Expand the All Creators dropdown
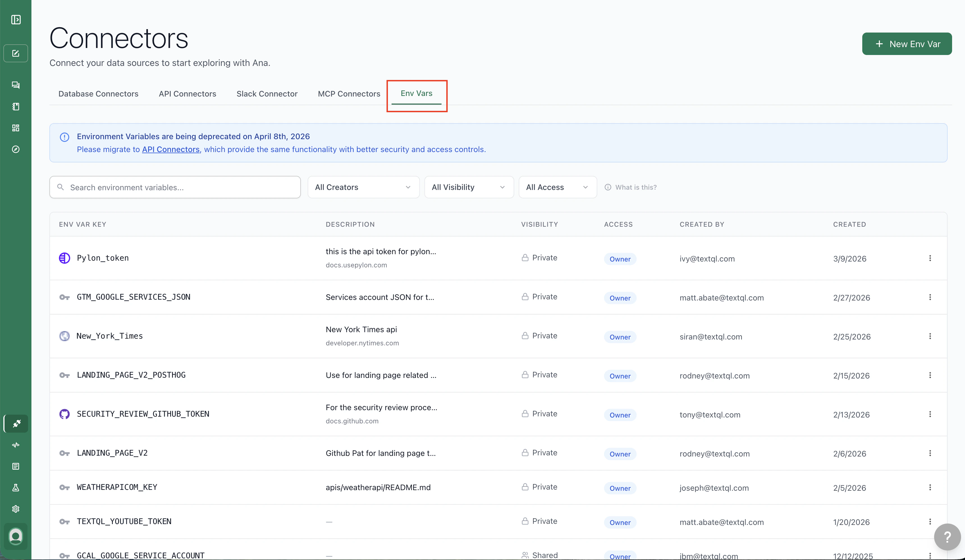This screenshot has width=965, height=560. click(x=363, y=187)
